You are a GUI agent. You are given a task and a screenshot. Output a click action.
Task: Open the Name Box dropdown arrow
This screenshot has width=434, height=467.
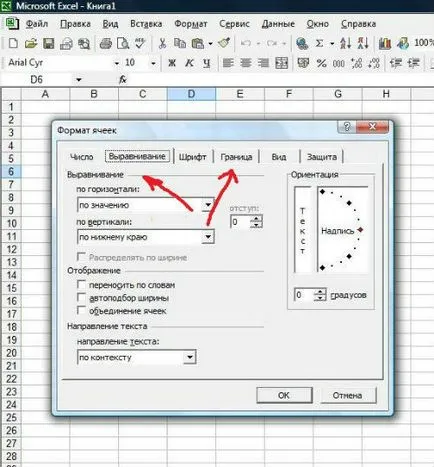79,80
